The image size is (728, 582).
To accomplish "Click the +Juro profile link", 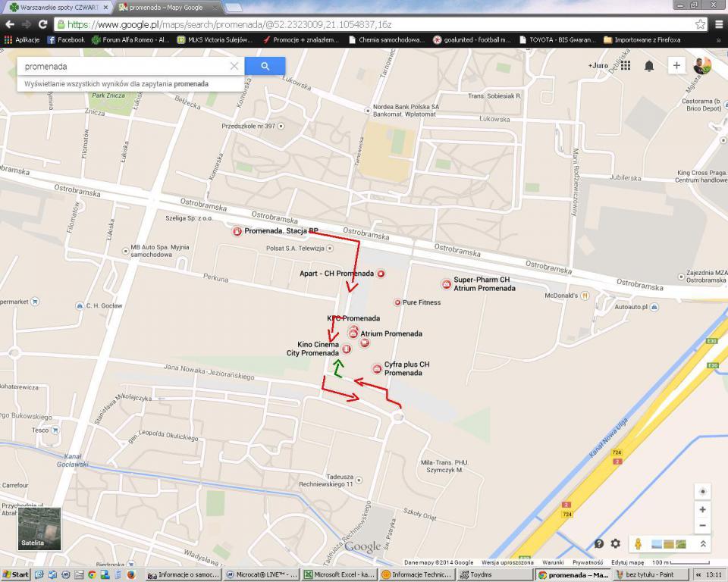I will pyautogui.click(x=598, y=65).
